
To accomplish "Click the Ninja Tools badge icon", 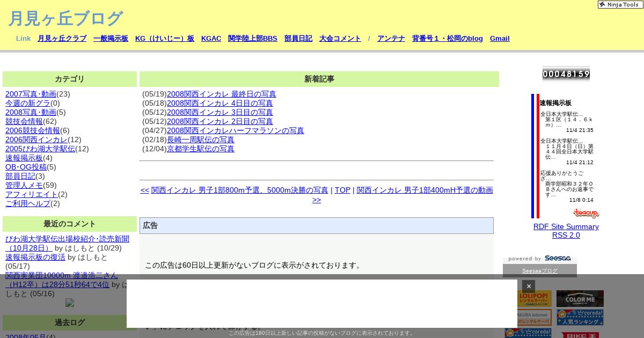I will click(620, 4).
